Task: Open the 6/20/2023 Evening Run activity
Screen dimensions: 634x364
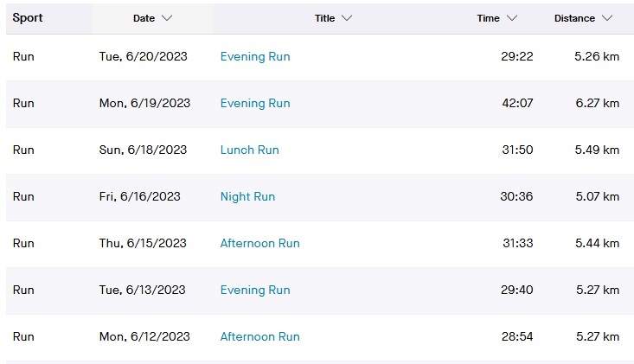Action: tap(255, 56)
